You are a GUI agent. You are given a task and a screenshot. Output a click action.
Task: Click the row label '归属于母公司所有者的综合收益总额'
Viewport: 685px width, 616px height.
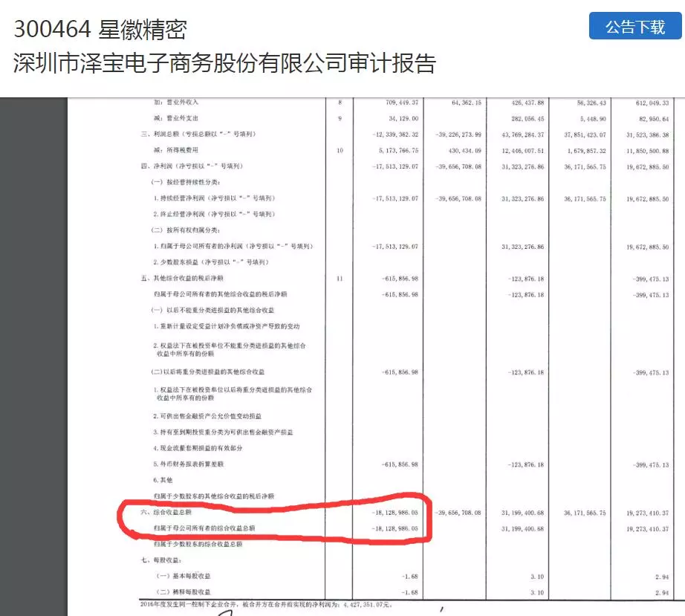[x=204, y=528]
